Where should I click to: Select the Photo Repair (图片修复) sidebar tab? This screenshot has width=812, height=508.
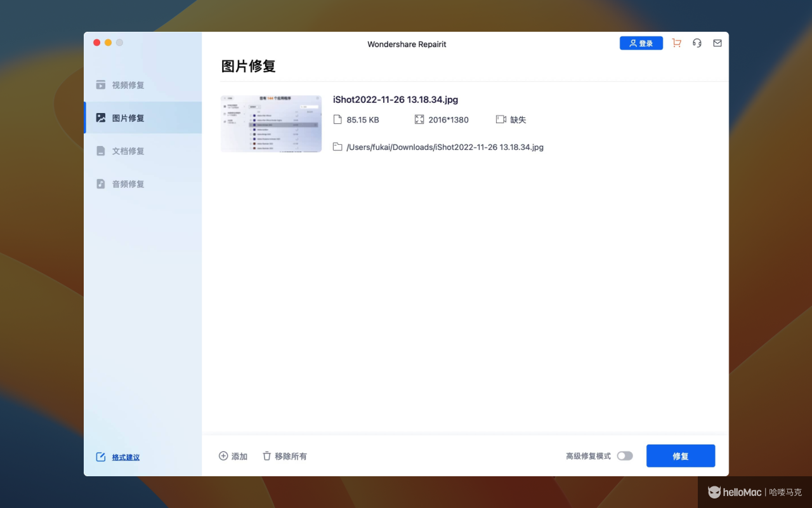pos(143,117)
